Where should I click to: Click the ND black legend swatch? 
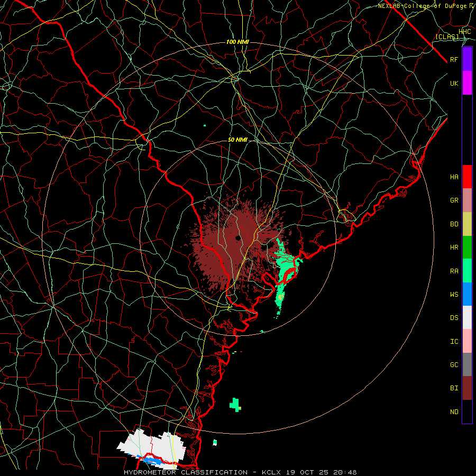point(467,411)
